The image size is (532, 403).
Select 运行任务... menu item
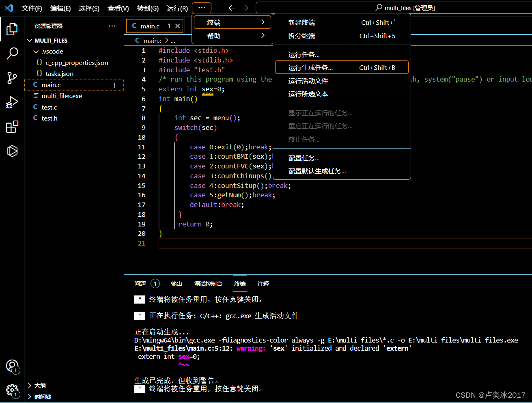342,54
